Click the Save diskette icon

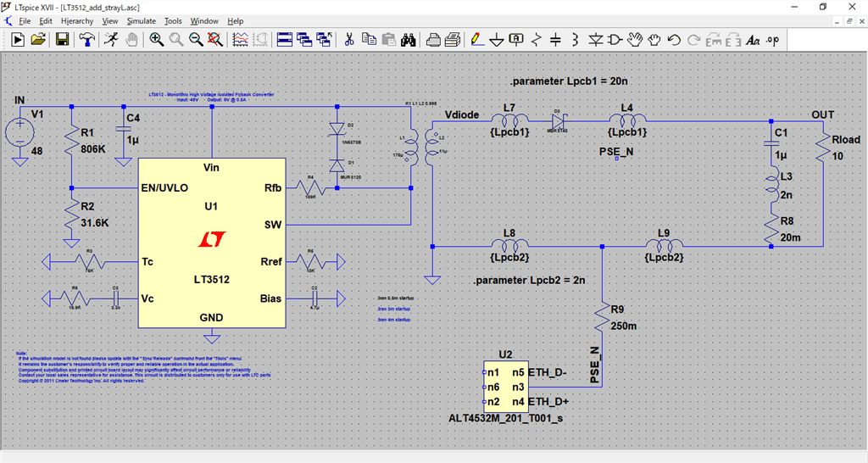[62, 39]
